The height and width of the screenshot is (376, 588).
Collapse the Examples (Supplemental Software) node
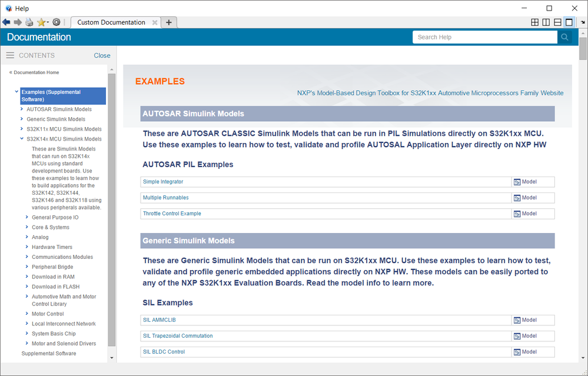tap(16, 91)
